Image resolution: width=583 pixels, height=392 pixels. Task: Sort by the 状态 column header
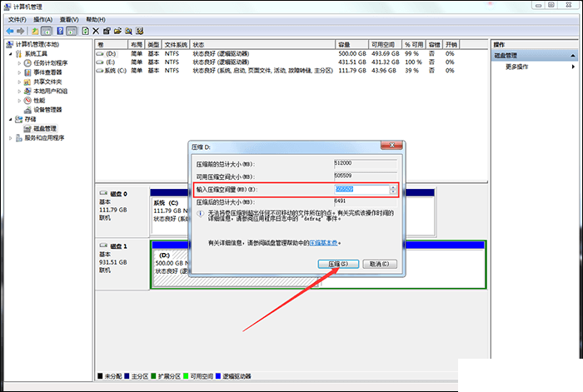262,45
